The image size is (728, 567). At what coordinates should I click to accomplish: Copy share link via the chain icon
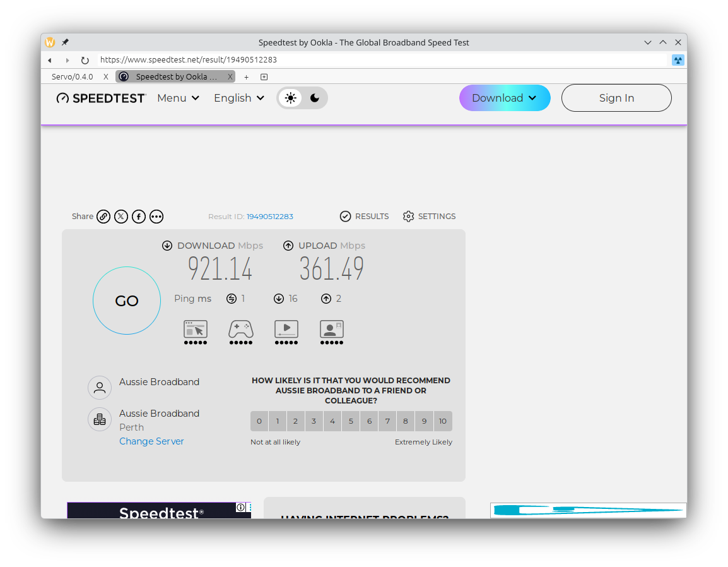(103, 217)
